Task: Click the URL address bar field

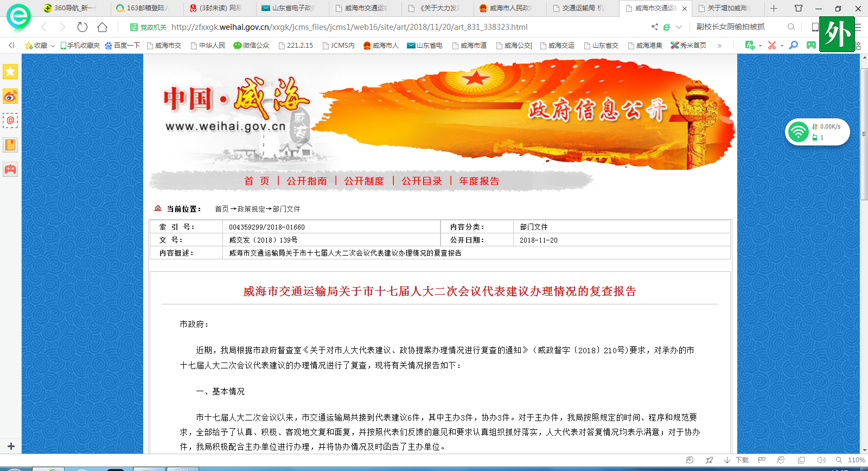Action: point(380,27)
